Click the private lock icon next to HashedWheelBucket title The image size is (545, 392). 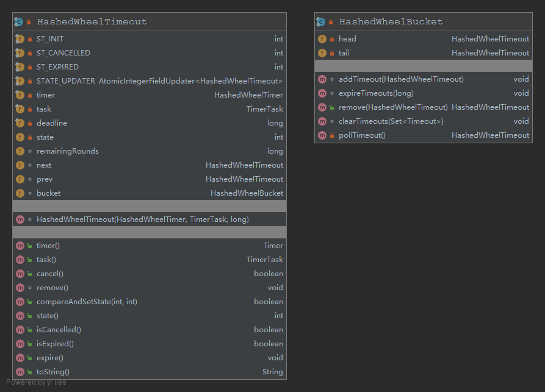click(331, 22)
